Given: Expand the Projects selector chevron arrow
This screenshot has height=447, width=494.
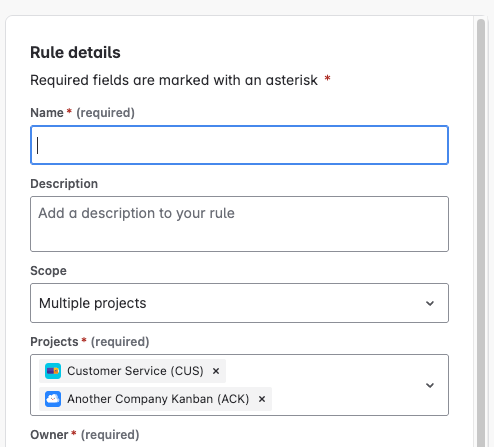Looking at the screenshot, I should [430, 385].
